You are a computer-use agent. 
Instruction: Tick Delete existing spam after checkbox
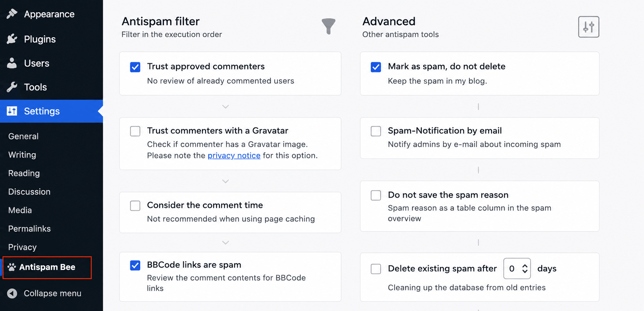(376, 269)
